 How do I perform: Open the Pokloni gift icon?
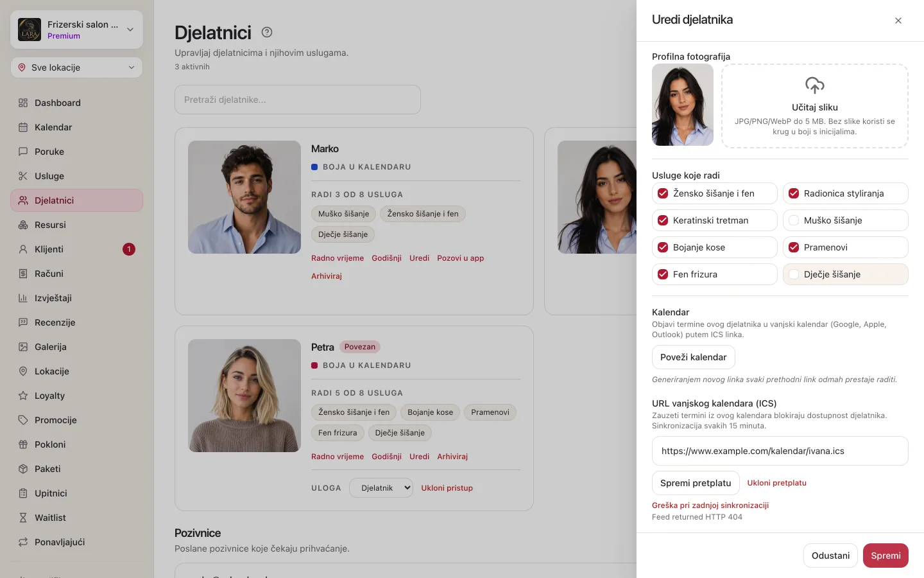click(23, 444)
